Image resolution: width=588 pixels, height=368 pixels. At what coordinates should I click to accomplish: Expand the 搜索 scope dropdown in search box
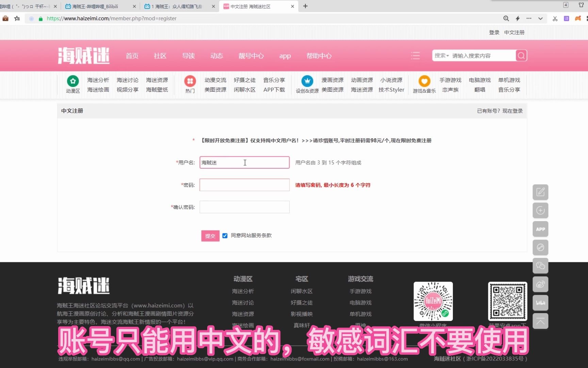[442, 56]
